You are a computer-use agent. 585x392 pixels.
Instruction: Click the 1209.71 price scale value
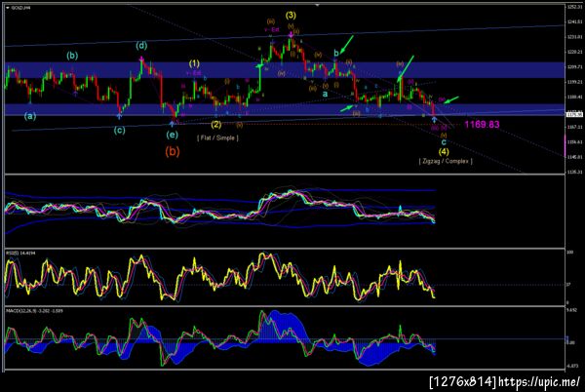[x=574, y=66]
